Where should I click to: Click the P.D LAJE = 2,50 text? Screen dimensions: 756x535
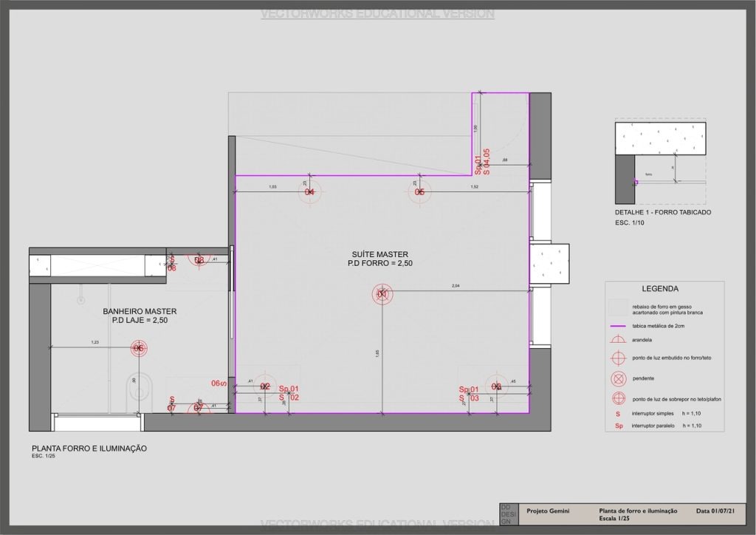click(140, 320)
